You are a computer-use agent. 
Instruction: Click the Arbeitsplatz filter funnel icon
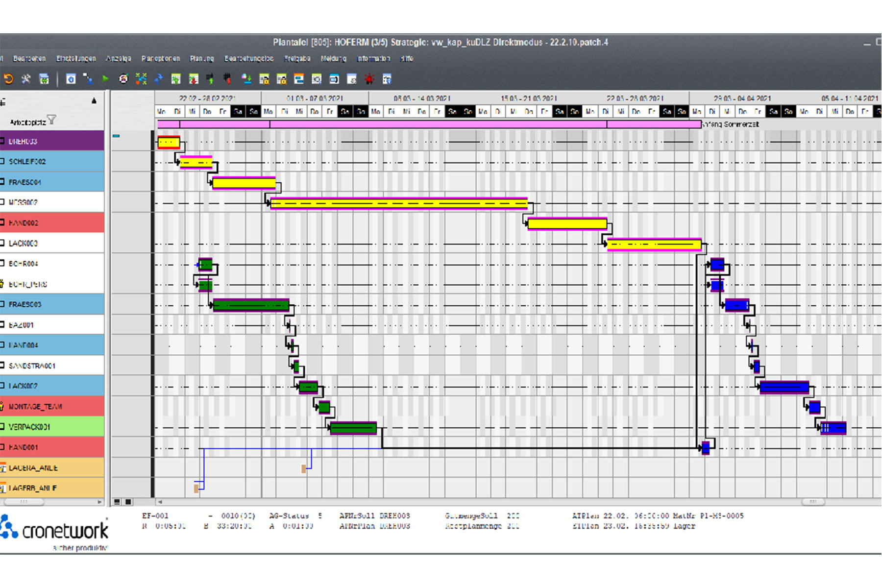coord(52,120)
